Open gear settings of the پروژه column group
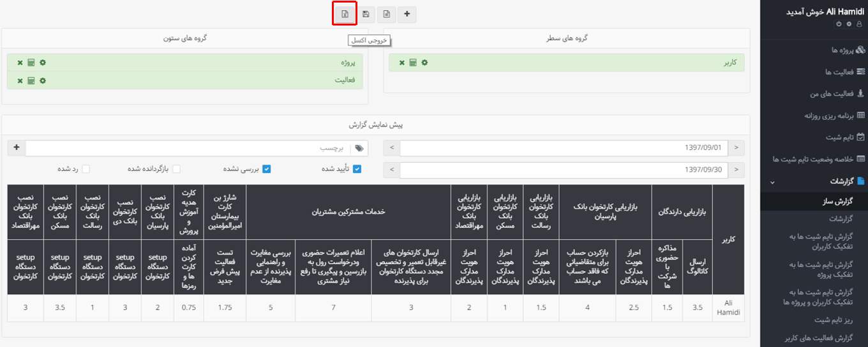The height and width of the screenshot is (347, 868). pos(43,63)
